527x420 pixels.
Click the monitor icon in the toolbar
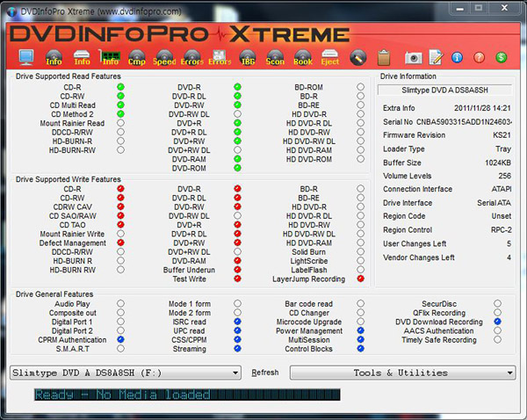(26, 57)
